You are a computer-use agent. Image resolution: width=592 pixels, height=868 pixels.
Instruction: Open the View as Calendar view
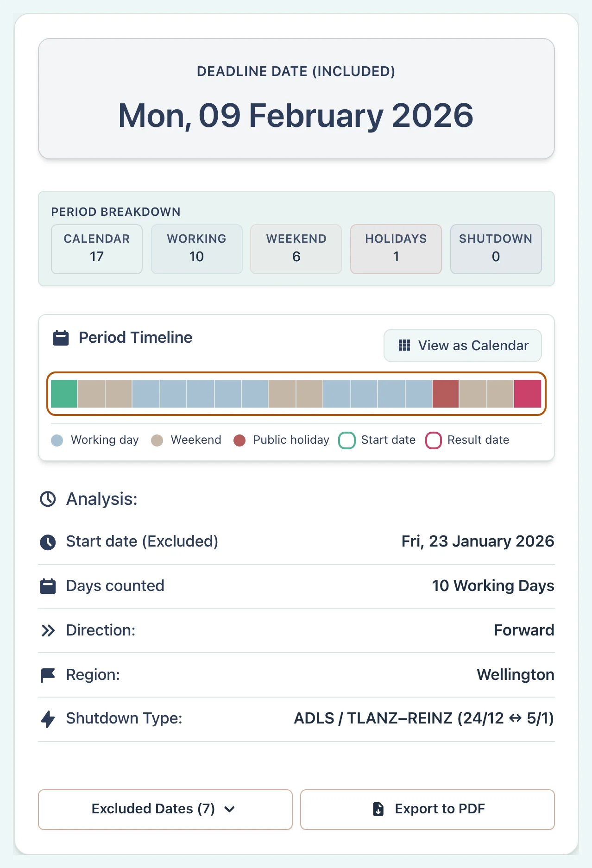(463, 346)
